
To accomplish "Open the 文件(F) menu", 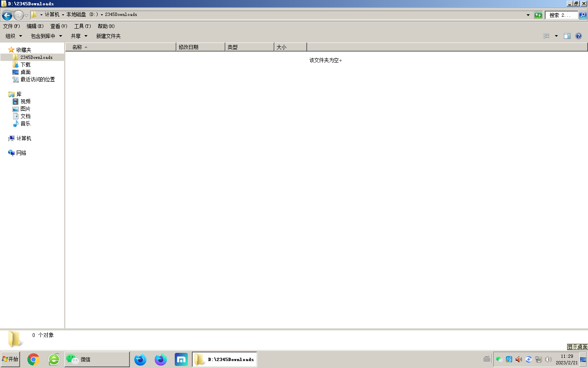I will 11,26.
